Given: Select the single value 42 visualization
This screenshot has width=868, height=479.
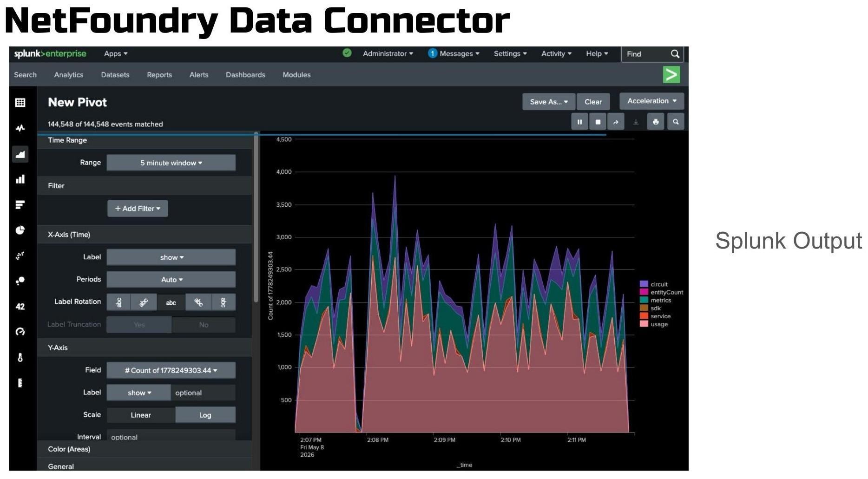Looking at the screenshot, I should pos(20,307).
